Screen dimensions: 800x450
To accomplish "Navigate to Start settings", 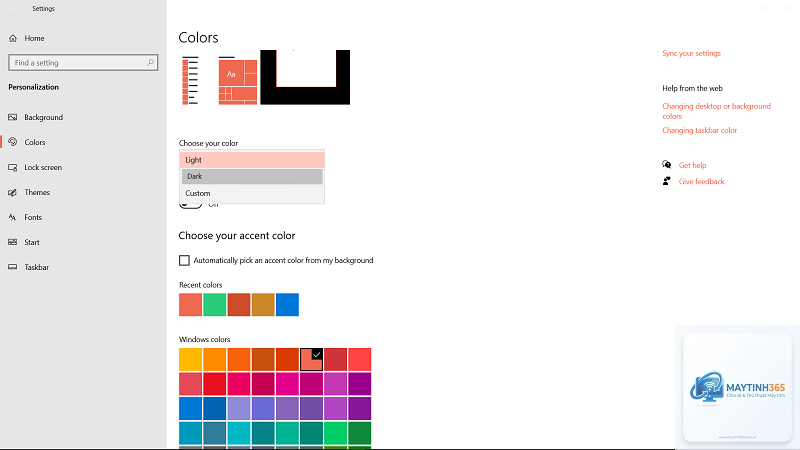I will 32,242.
